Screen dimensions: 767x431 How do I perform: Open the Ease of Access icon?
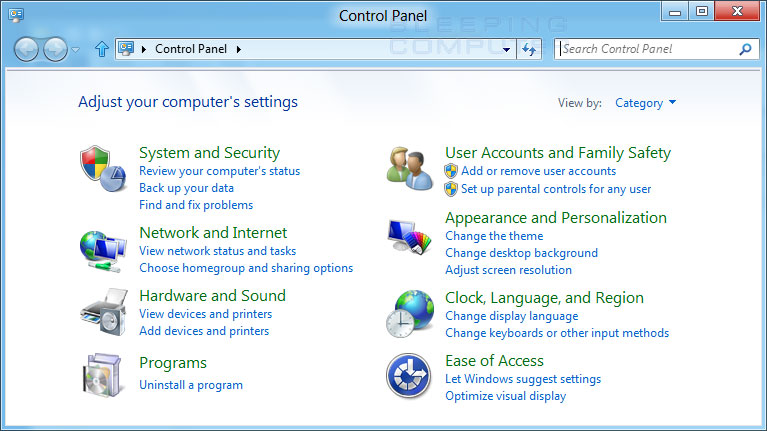(x=408, y=376)
